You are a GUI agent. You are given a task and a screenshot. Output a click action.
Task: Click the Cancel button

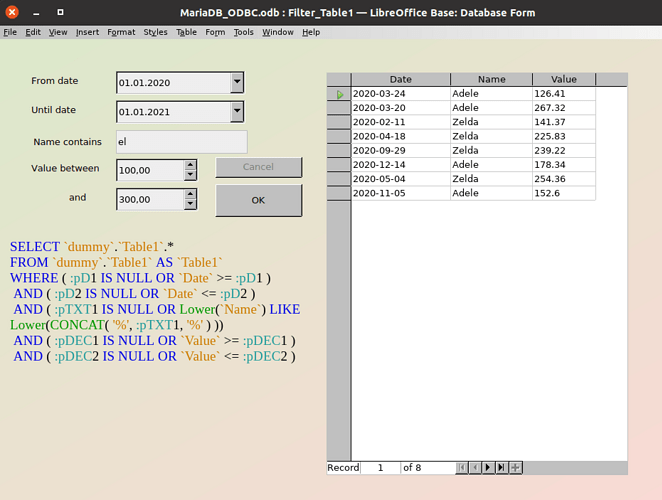258,167
